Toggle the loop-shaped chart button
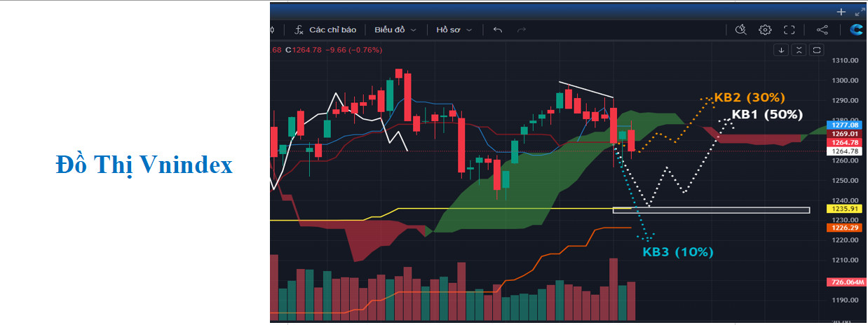This screenshot has height=325, width=868. click(x=817, y=50)
